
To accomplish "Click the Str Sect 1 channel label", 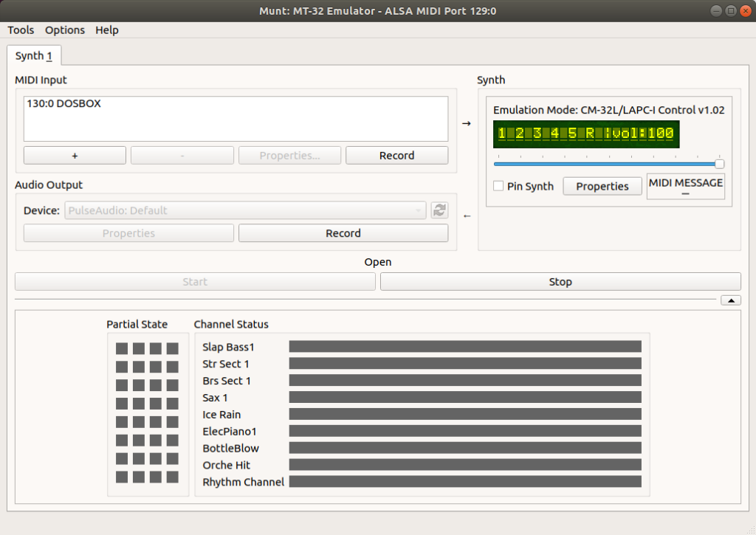I will click(x=226, y=364).
